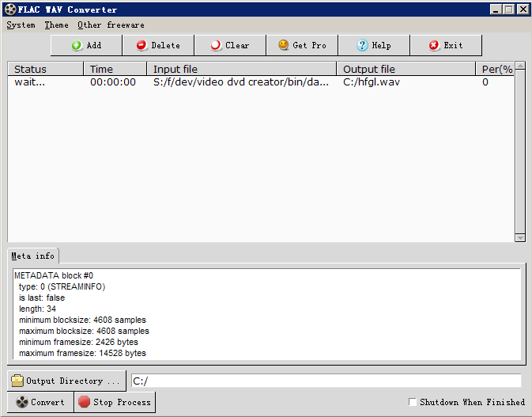Click the Get Pro smiley icon

(x=283, y=45)
